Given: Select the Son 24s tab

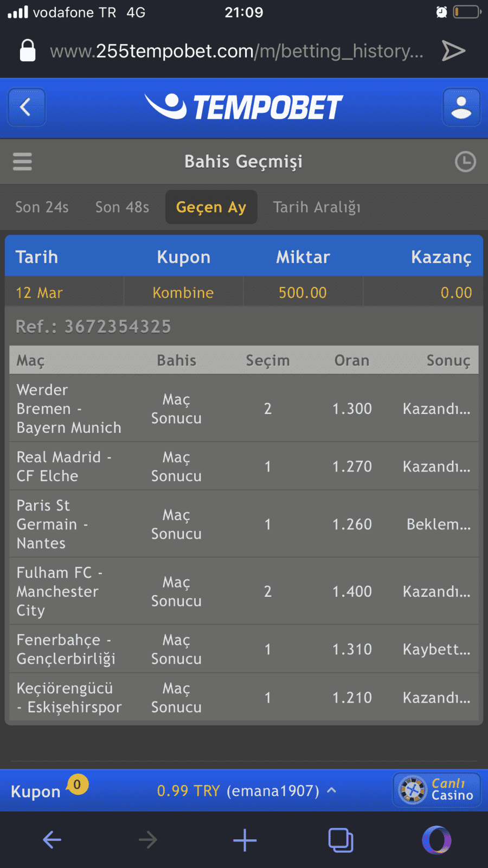Looking at the screenshot, I should (x=42, y=207).
